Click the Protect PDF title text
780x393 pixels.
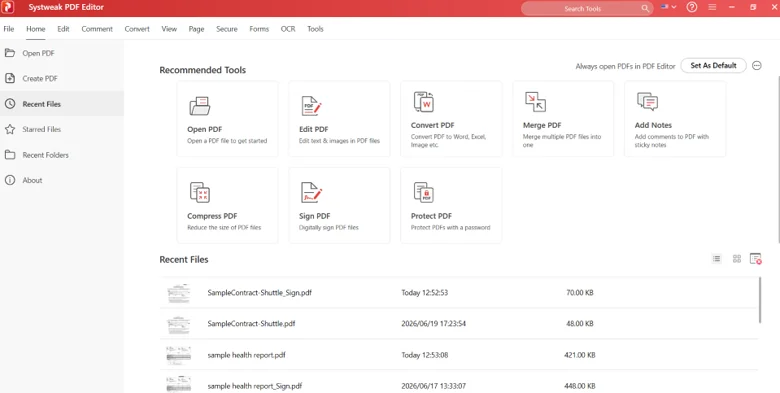[431, 216]
